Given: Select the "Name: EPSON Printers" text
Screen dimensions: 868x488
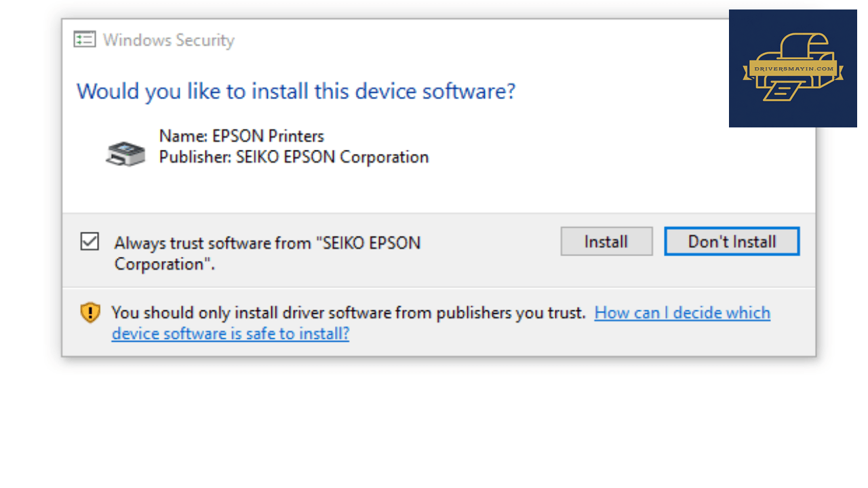Looking at the screenshot, I should [241, 136].
